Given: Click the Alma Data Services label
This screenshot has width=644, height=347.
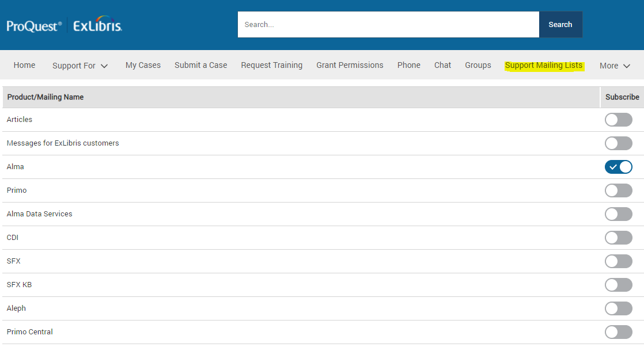Looking at the screenshot, I should [39, 213].
